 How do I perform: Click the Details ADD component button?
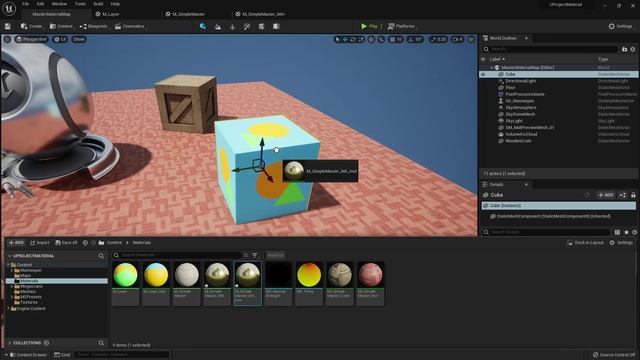click(606, 195)
